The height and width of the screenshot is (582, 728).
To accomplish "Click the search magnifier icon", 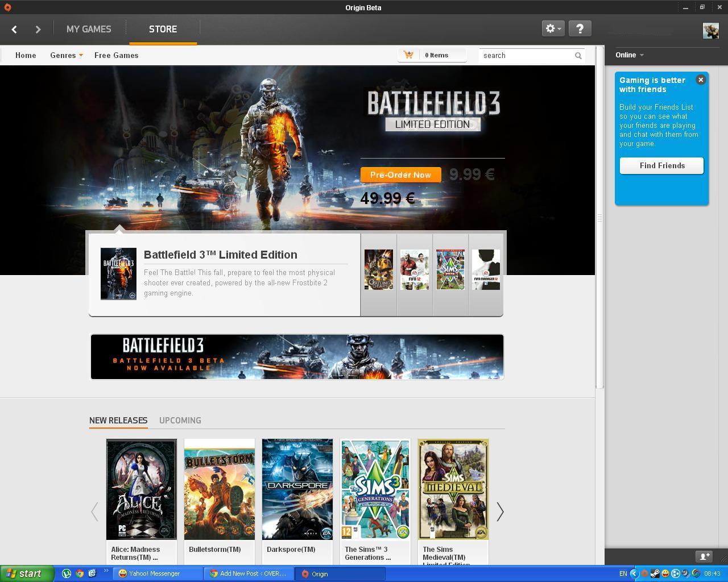I will pos(578,56).
